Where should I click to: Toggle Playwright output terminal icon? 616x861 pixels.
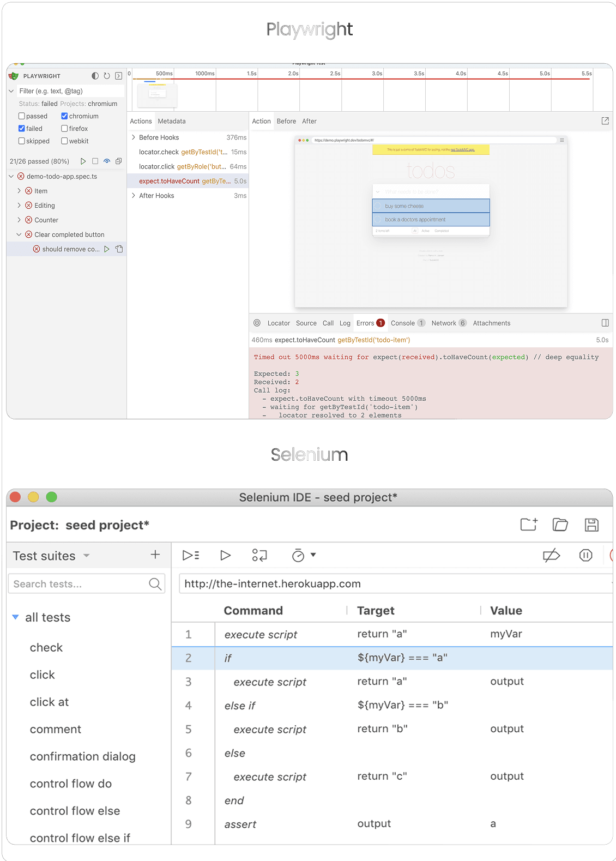(x=118, y=76)
